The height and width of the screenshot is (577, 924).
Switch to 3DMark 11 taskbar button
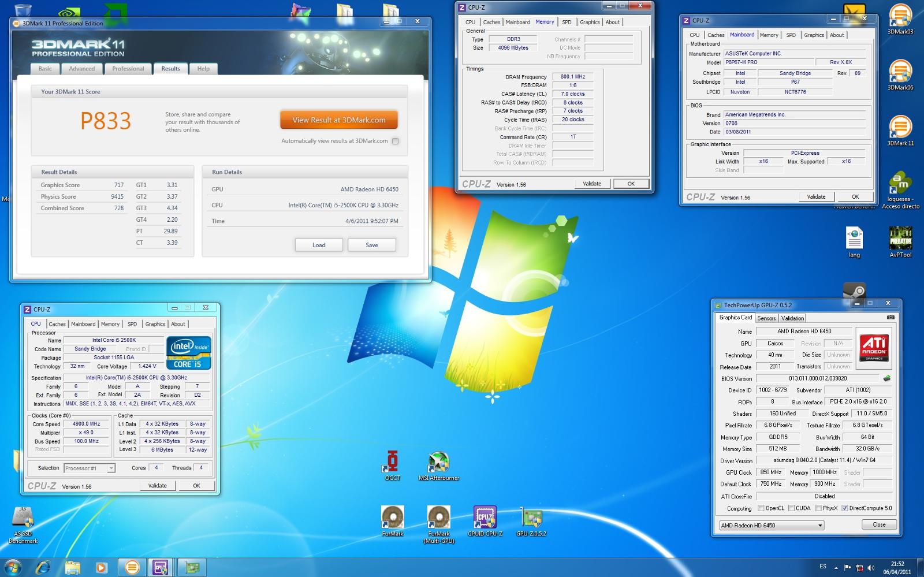132,567
